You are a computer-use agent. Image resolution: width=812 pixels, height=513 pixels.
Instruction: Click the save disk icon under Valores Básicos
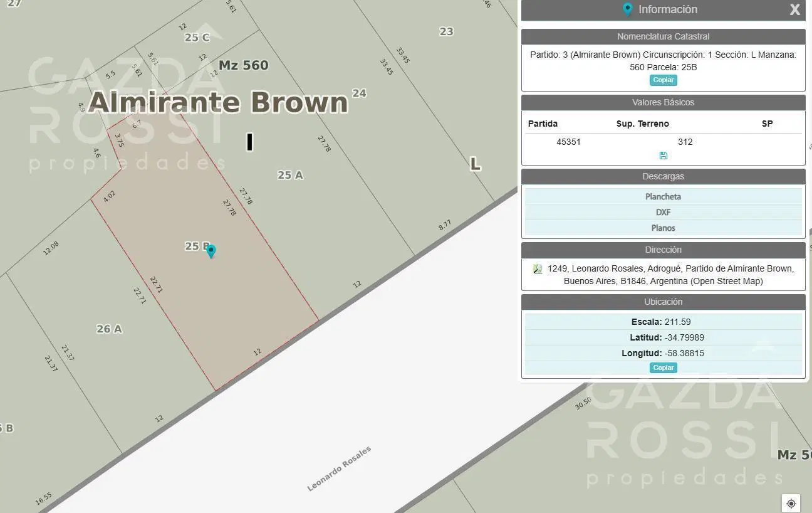(664, 156)
